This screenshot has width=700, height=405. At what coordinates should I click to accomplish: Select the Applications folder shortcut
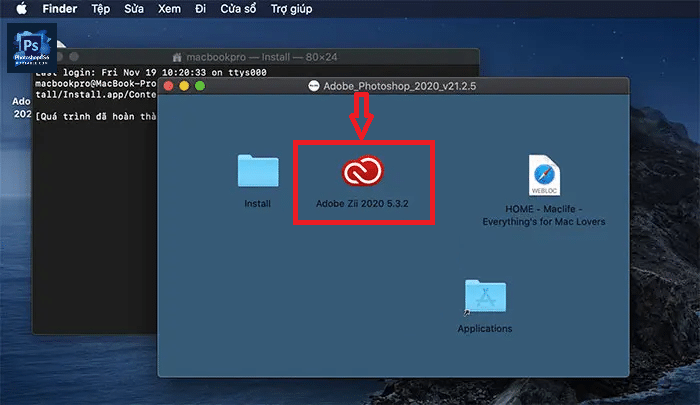click(x=485, y=298)
